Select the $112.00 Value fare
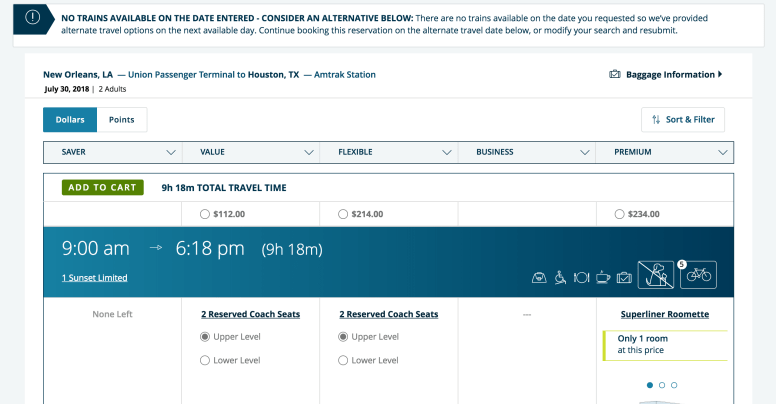Viewport: 776px width, 404px height. pyautogui.click(x=205, y=214)
